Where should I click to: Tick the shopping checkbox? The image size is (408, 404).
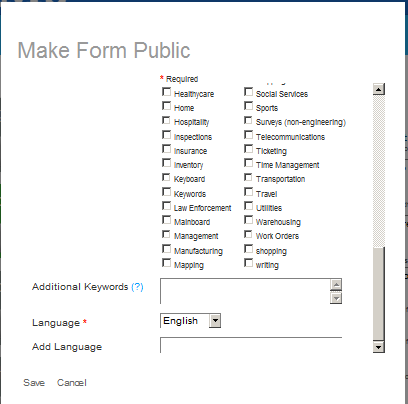click(248, 249)
